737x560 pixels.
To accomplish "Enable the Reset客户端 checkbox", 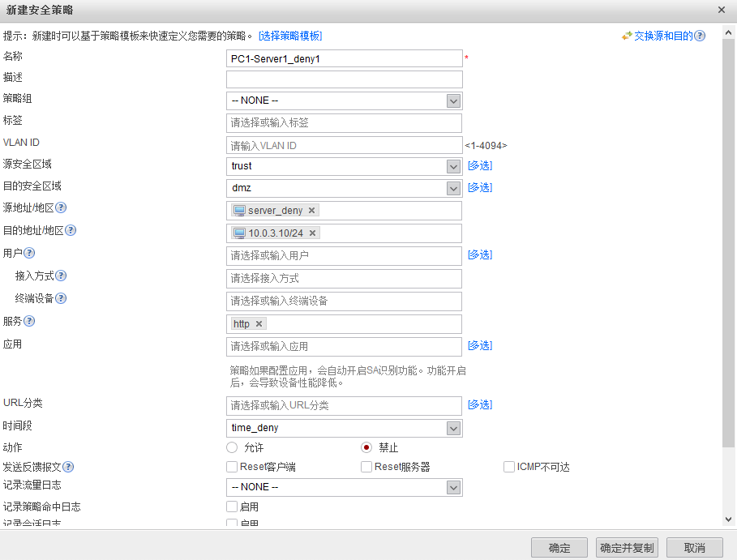I will [232, 467].
